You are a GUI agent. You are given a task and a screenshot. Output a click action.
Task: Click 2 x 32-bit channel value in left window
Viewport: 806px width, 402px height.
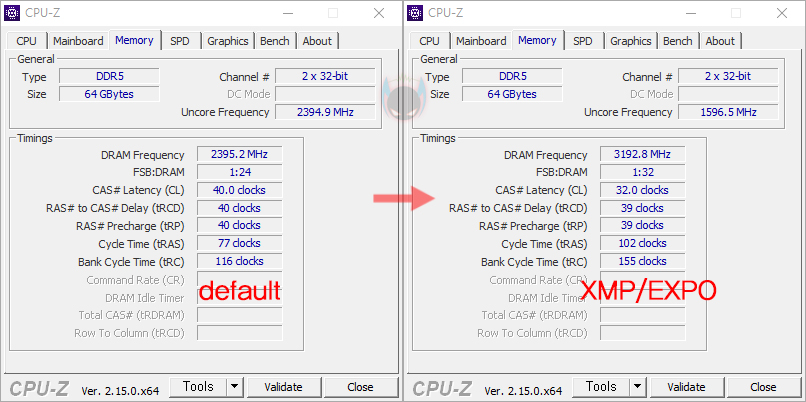(x=325, y=77)
